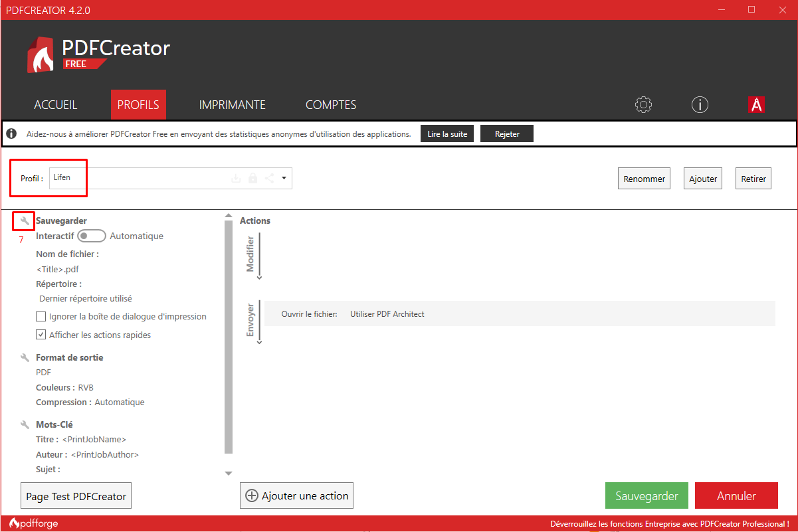Click the Sauvegarder section heading
This screenshot has height=532, width=798.
[61, 221]
